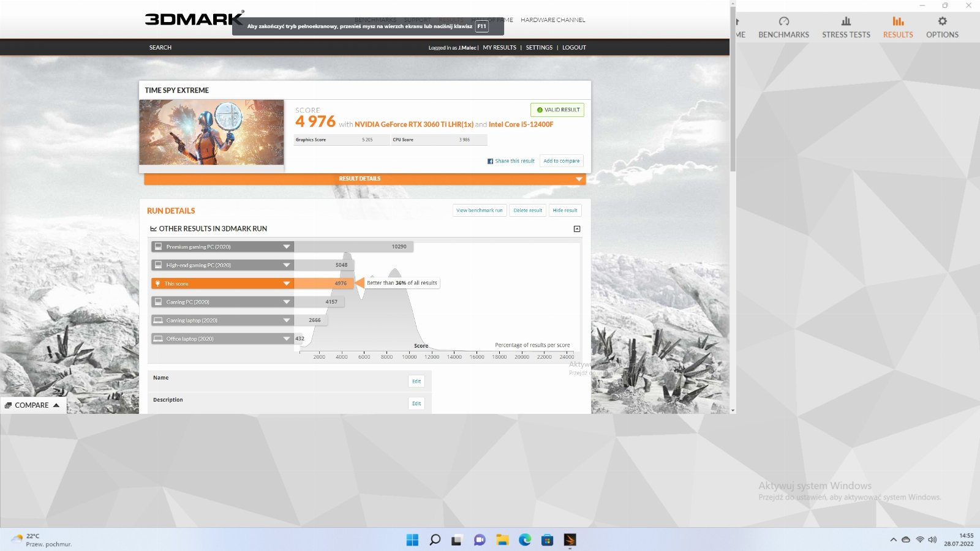This screenshot has height=551, width=980.
Task: Click the CPU Score row
Action: pyautogui.click(x=439, y=140)
